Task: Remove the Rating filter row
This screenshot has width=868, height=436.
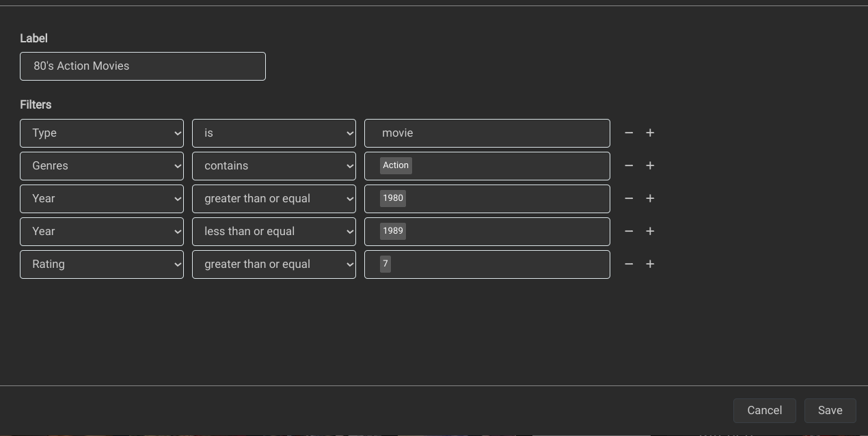Action: coord(629,264)
